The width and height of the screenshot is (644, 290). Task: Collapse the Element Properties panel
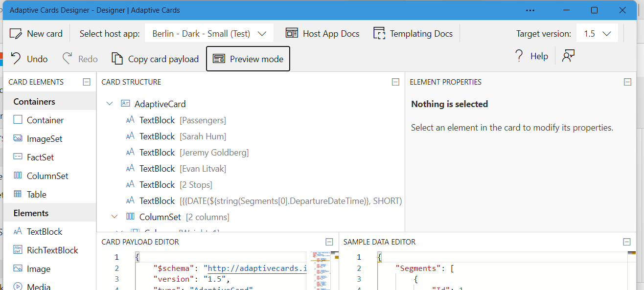(x=628, y=82)
